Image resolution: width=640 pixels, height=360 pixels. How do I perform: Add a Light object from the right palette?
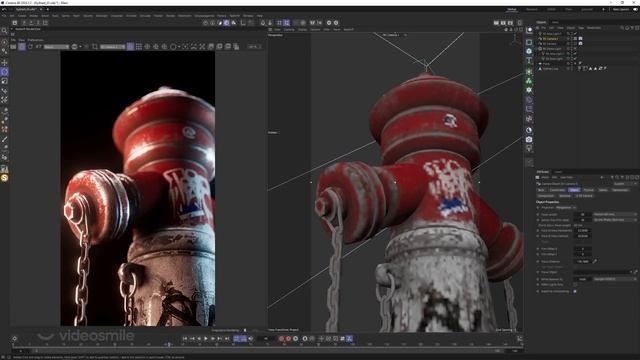click(529, 149)
